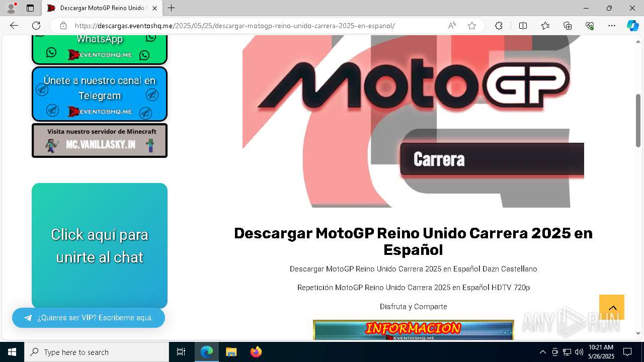The width and height of the screenshot is (644, 362).
Task: Open a new browser tab
Action: point(172,8)
